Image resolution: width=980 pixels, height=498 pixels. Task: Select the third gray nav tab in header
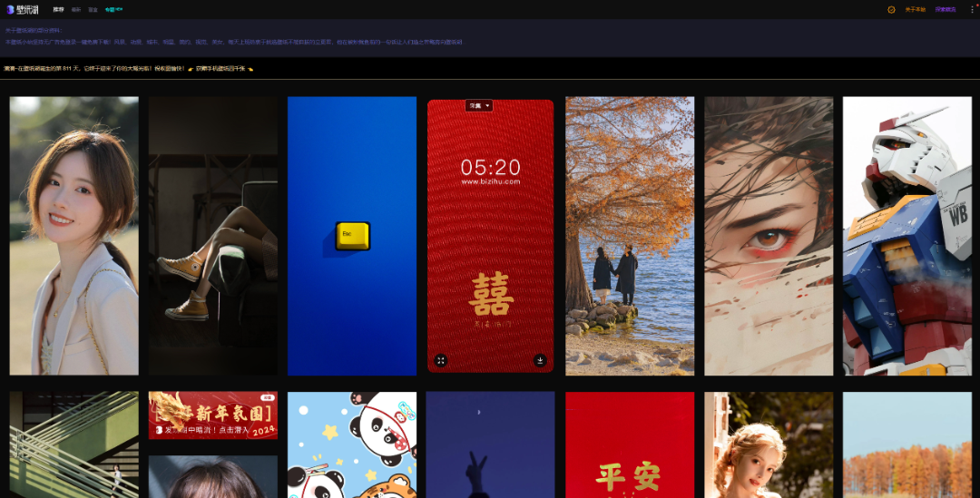(x=93, y=9)
